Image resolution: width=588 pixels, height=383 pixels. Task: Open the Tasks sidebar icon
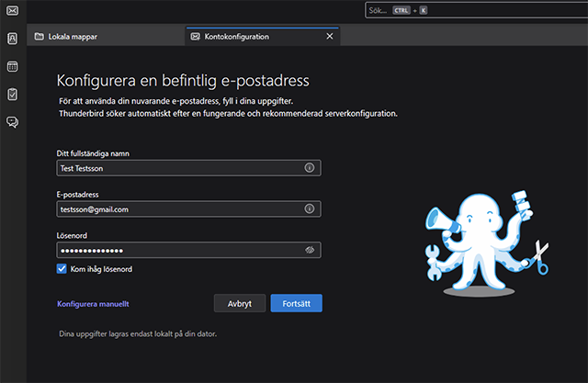point(12,94)
